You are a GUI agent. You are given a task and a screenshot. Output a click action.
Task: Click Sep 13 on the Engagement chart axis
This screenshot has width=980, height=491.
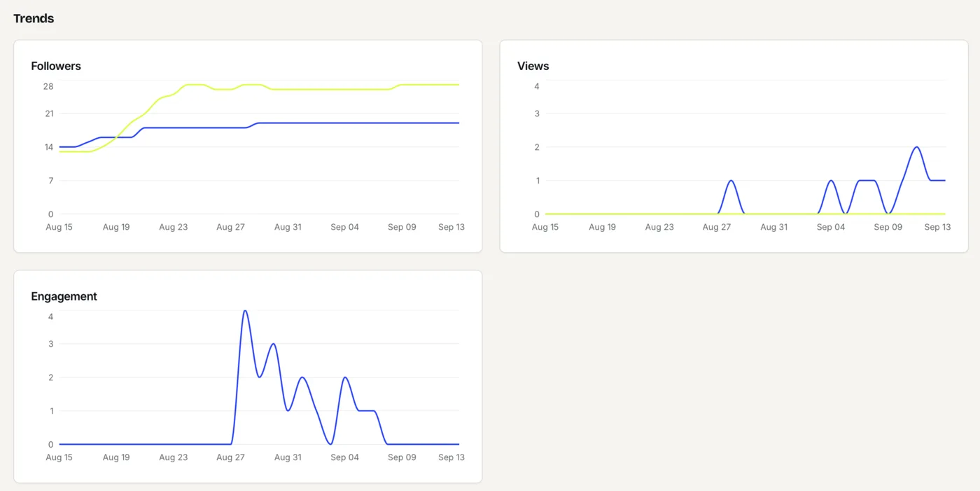tap(451, 457)
